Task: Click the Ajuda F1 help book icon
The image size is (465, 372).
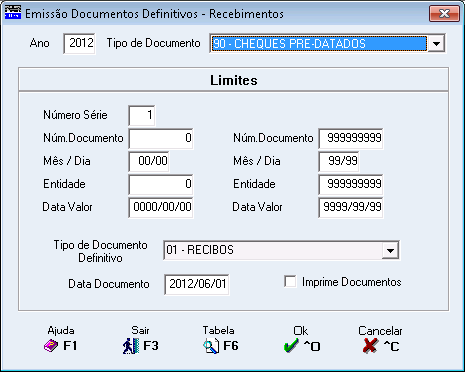Action: coord(51,346)
